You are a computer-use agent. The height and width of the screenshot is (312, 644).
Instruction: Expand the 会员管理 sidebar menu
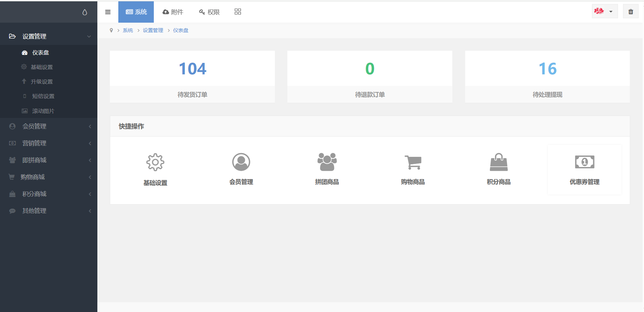[x=49, y=126]
